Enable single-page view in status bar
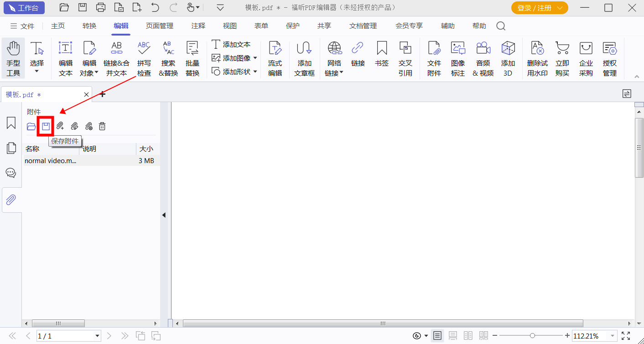The width and height of the screenshot is (644, 344). click(x=437, y=335)
